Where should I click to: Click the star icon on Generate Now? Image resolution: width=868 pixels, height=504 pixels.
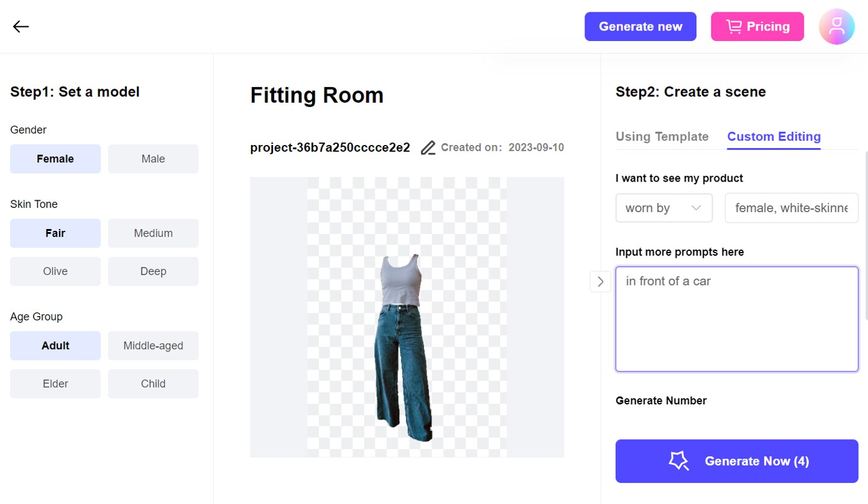click(678, 461)
